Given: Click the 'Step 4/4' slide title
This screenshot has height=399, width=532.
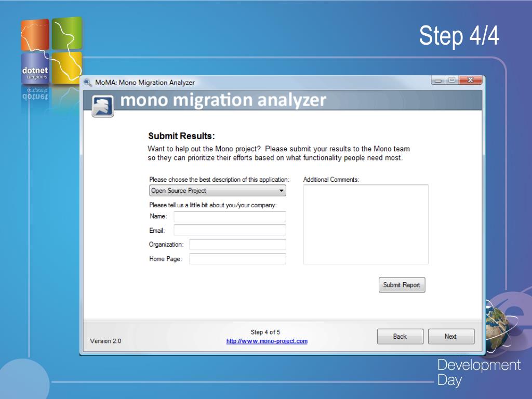Looking at the screenshot, I should tap(459, 35).
